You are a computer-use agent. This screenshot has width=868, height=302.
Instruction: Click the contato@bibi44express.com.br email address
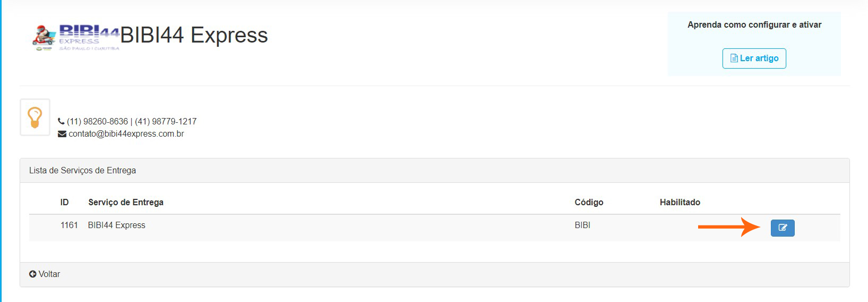click(126, 134)
